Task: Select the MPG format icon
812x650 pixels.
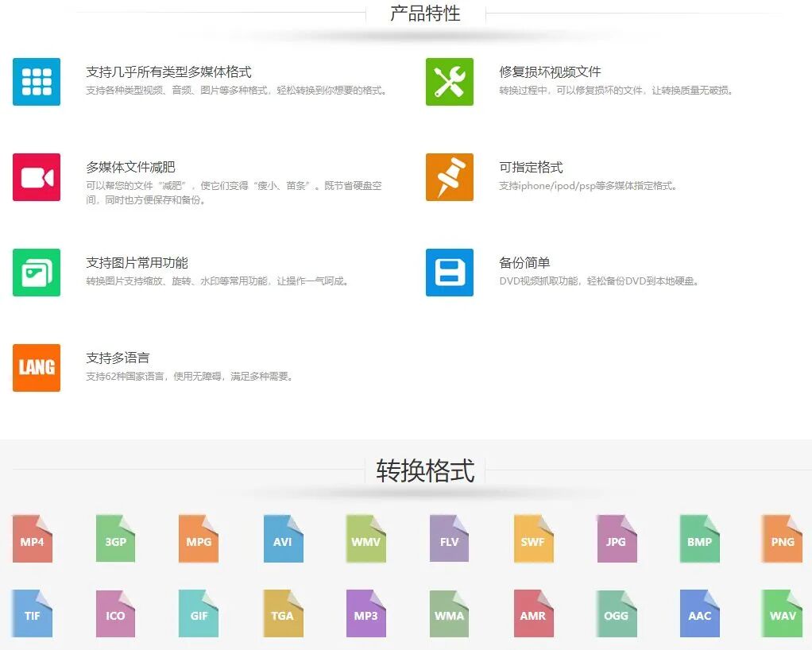Action: [199, 539]
